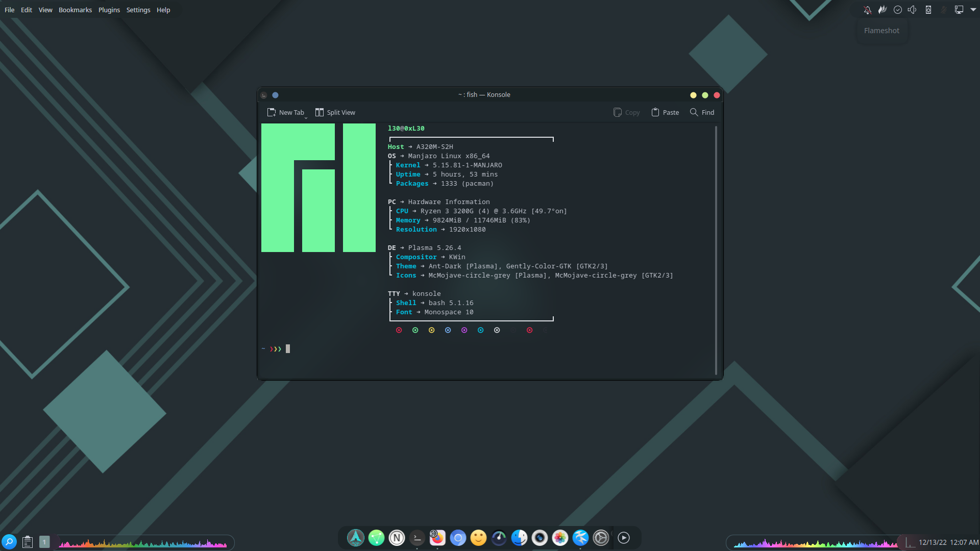Open the Konsole window menu in the titlebar
This screenshot has height=551, width=980.
(263, 95)
